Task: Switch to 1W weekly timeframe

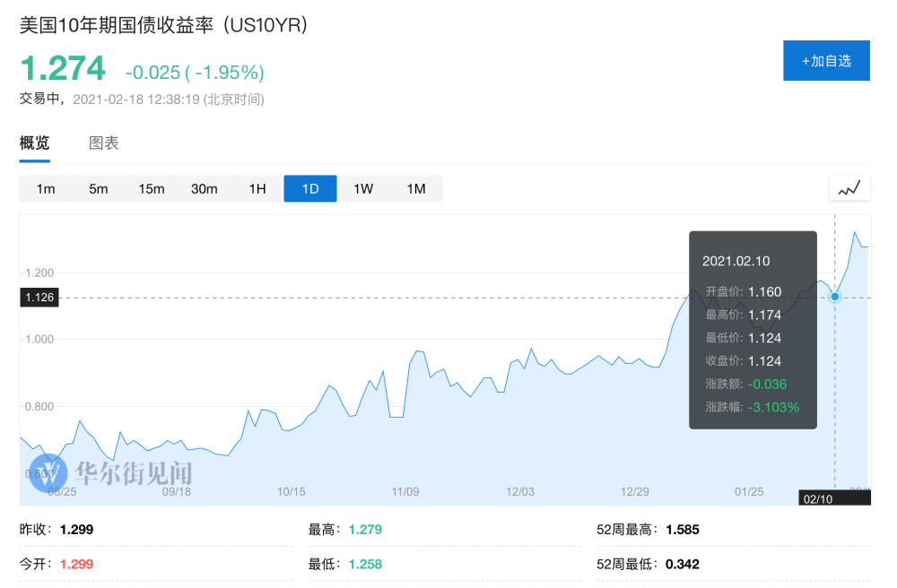Action: [x=363, y=188]
